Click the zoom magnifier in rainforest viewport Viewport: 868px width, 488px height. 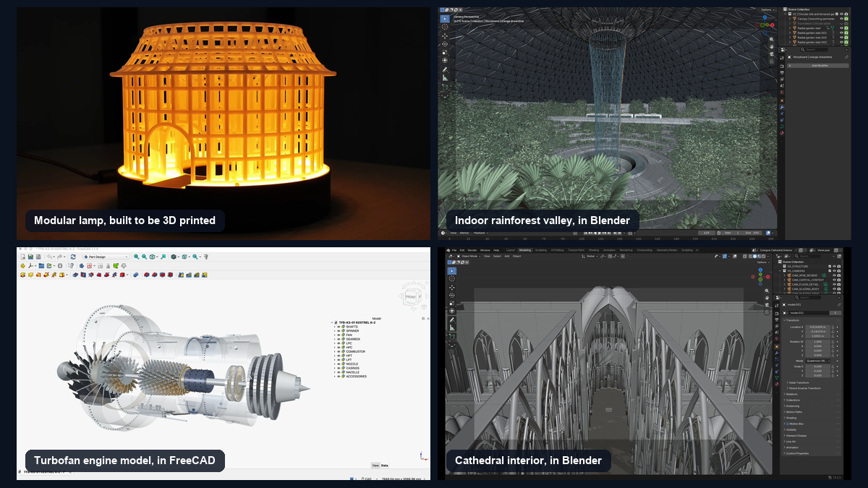coord(771,39)
